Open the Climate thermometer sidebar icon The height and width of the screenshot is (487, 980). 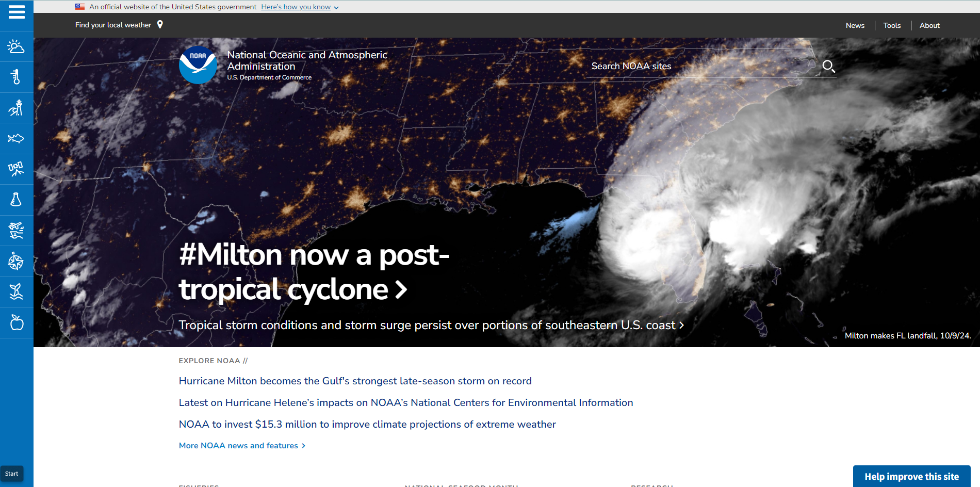pos(17,77)
